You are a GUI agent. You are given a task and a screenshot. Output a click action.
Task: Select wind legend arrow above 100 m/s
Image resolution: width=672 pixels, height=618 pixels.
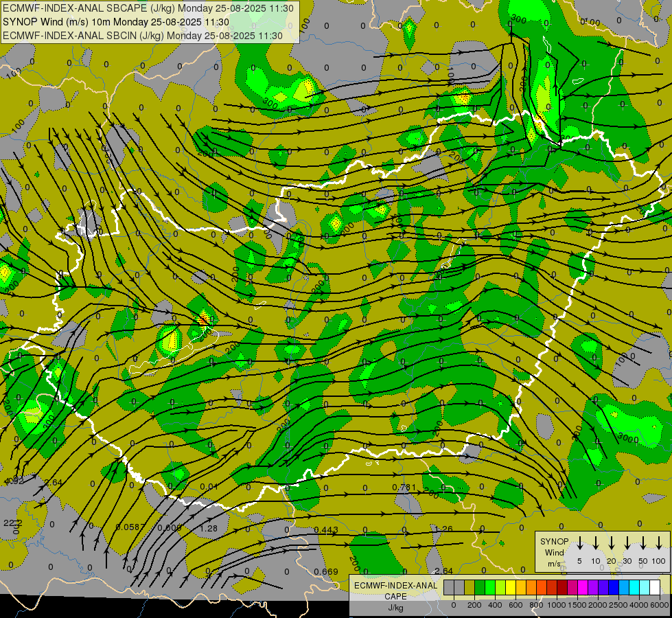coord(659,542)
